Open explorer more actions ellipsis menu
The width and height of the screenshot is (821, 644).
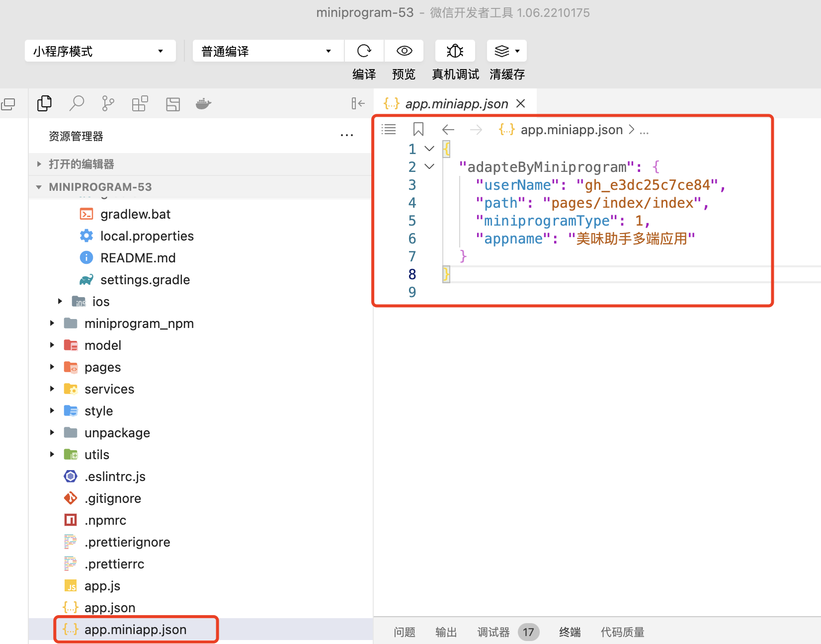point(347,136)
